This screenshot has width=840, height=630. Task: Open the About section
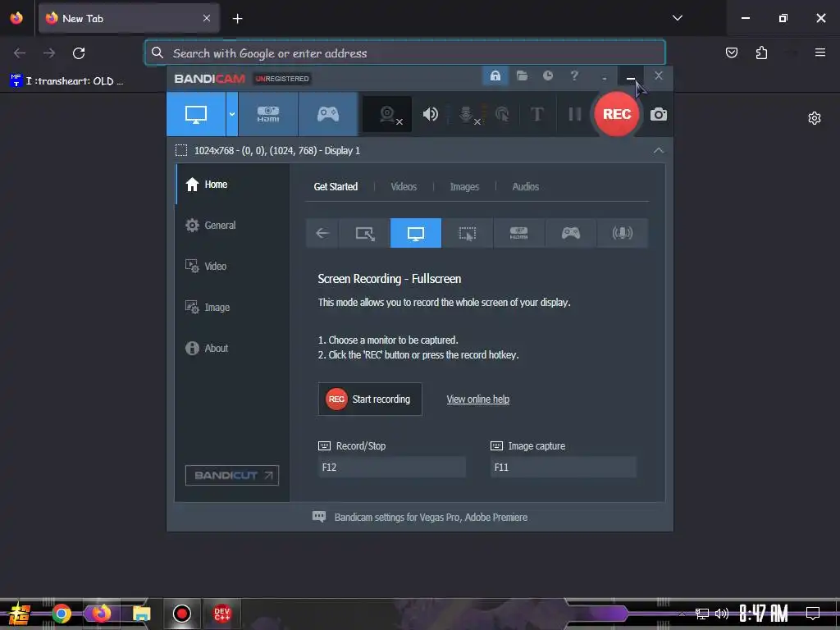click(232, 348)
